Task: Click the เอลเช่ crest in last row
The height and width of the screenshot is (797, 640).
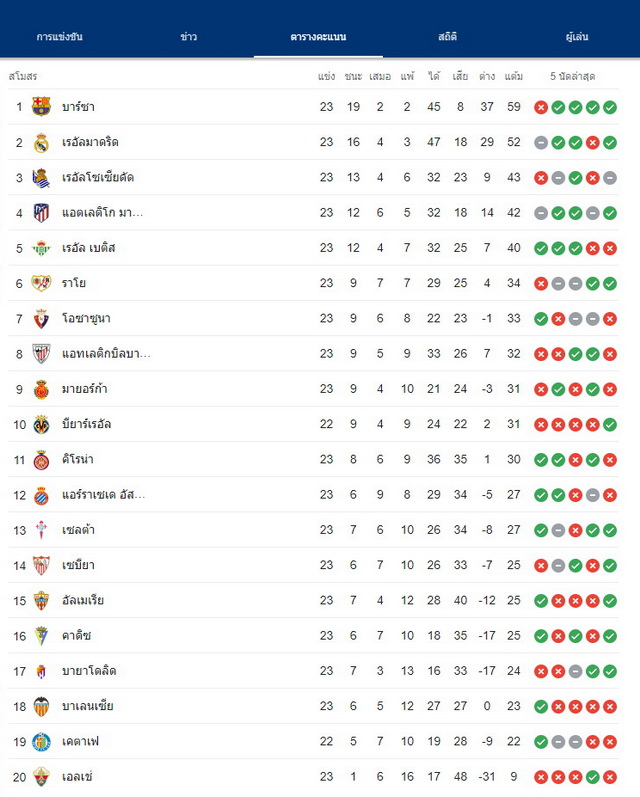Action: click(x=41, y=777)
